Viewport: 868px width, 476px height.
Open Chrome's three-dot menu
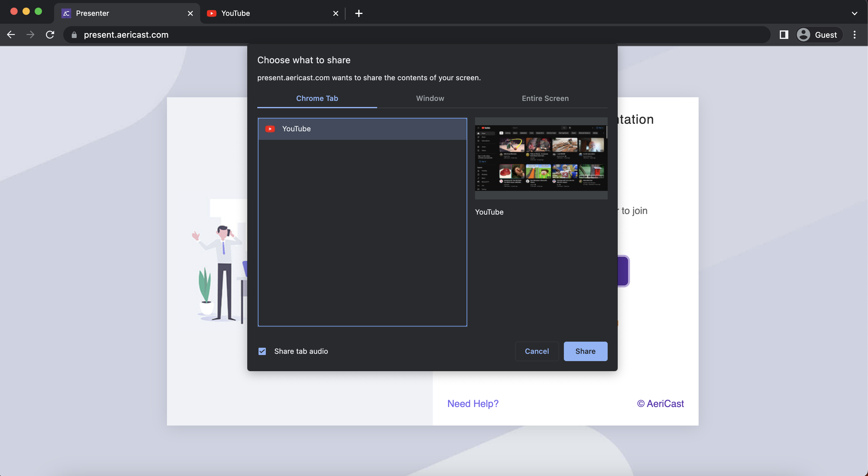854,35
